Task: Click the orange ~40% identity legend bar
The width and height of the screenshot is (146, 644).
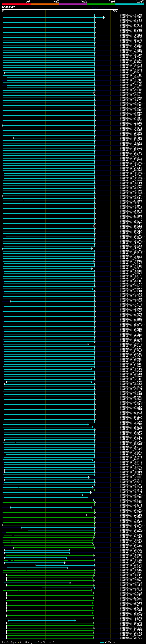Action: 45,4
